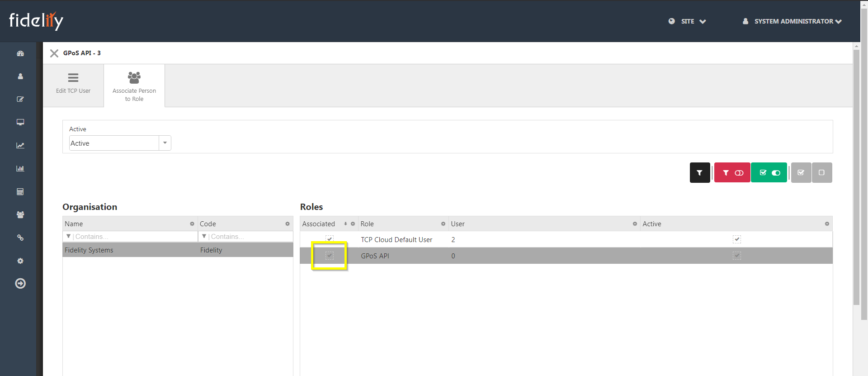Open the dashboard icon in sidebar

click(x=20, y=53)
